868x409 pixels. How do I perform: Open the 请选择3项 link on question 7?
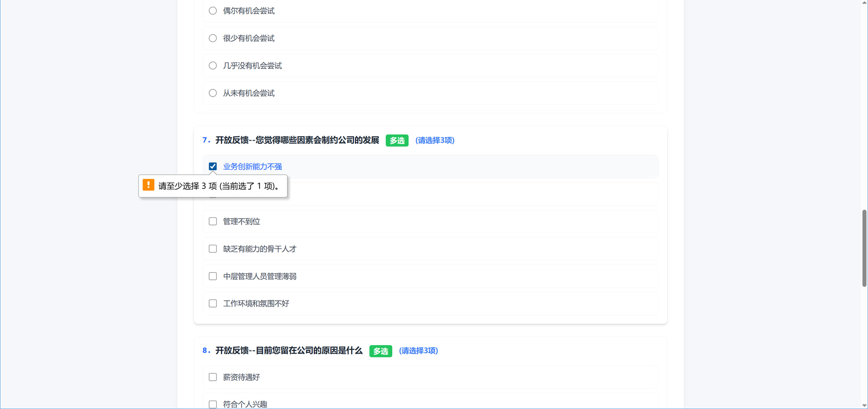tap(435, 141)
